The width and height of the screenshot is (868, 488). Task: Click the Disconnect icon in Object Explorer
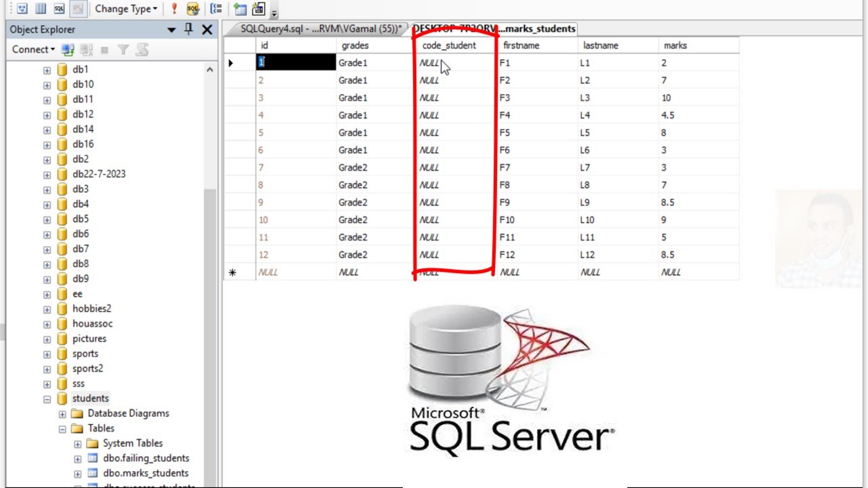[86, 49]
